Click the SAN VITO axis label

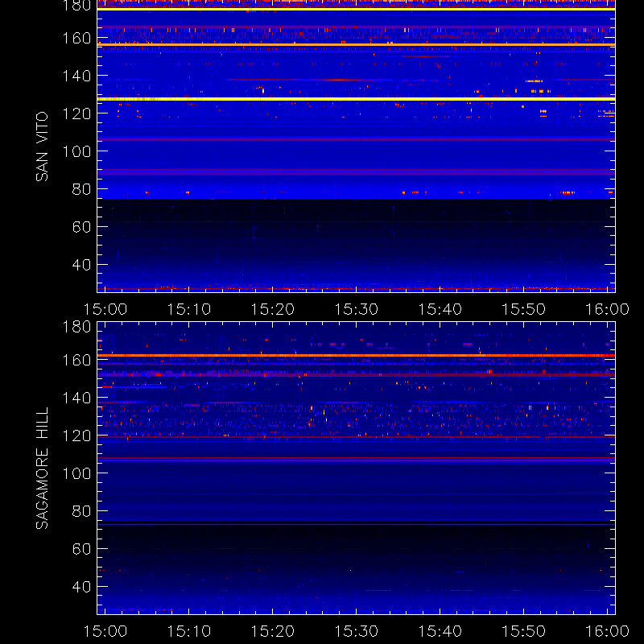click(x=42, y=147)
